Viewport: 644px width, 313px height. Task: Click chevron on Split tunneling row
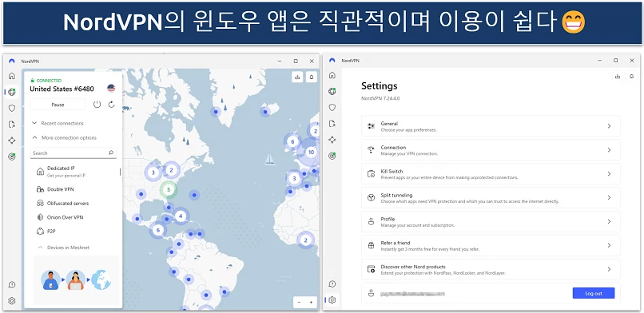610,198
